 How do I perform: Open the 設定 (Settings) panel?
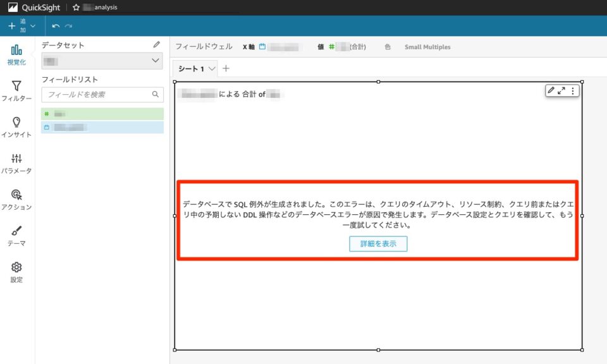point(16,270)
